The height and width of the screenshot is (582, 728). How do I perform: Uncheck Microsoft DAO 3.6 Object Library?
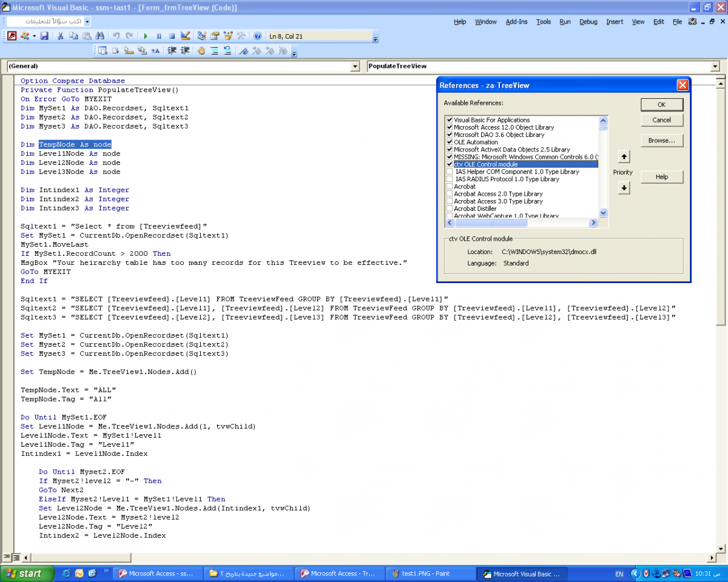point(450,135)
